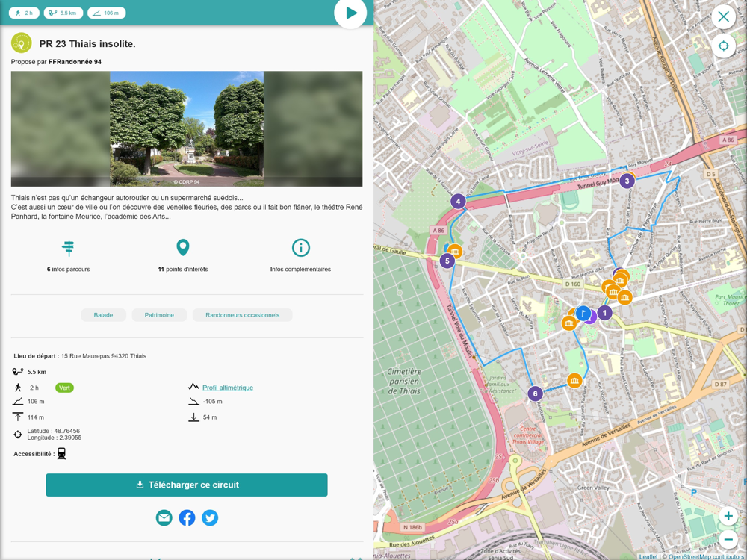Viewport: 747px width, 560px height.
Task: Select waypoint marker 3 on the map
Action: pyautogui.click(x=627, y=181)
